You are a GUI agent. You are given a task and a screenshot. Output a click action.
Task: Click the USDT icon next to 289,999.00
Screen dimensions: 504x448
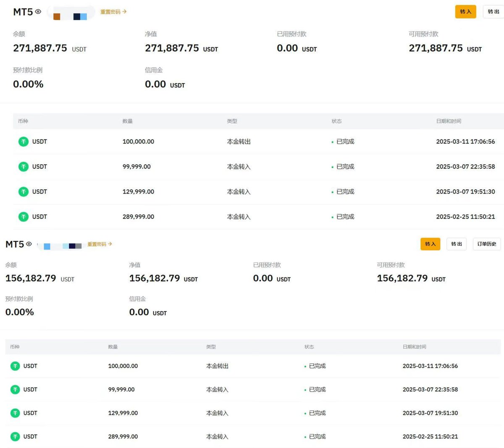23,216
